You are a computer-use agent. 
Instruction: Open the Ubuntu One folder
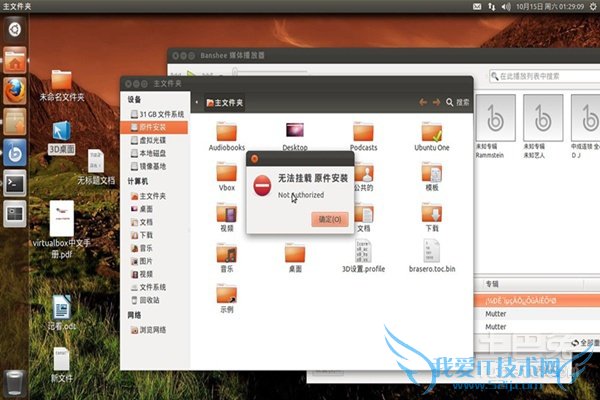432,133
